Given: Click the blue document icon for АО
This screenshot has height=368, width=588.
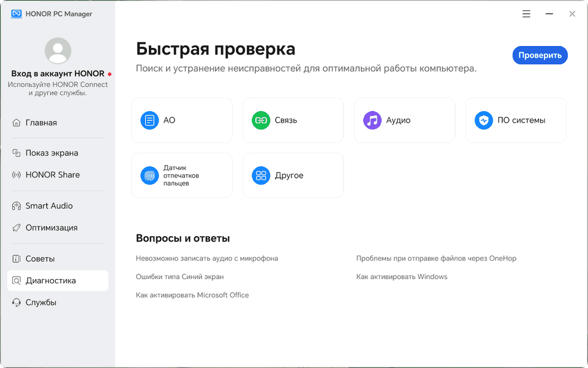Looking at the screenshot, I should pos(149,120).
